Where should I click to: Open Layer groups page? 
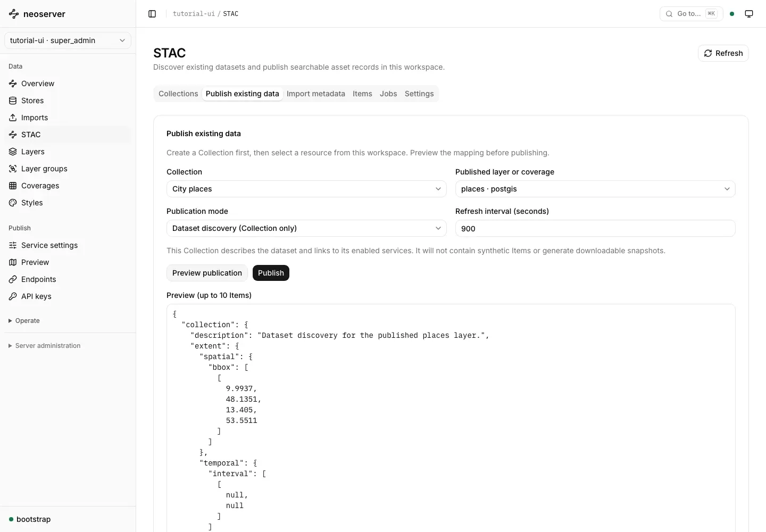pos(68,169)
